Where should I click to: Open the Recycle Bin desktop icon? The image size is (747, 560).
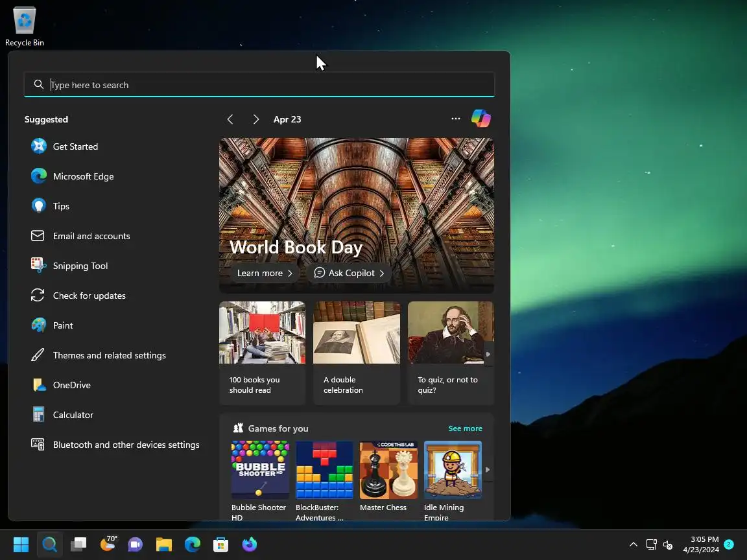[24, 26]
